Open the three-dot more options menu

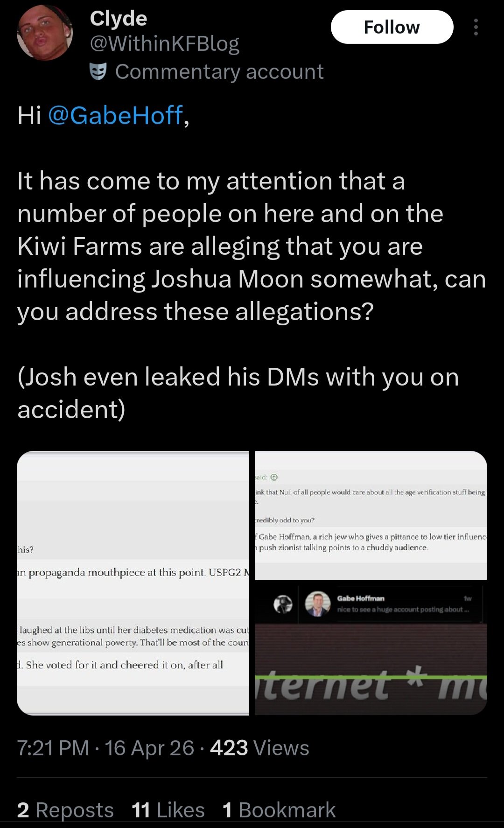pyautogui.click(x=476, y=27)
